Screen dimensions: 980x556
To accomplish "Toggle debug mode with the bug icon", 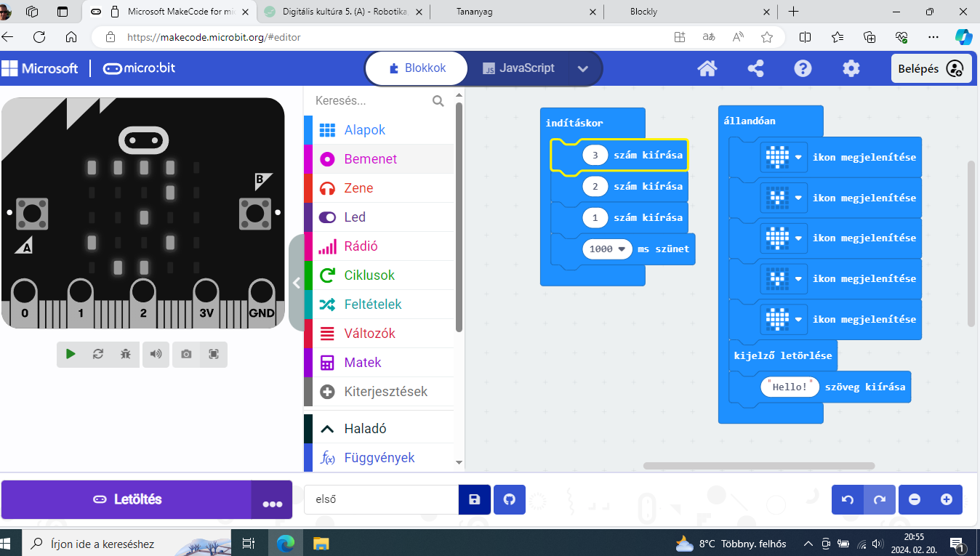I will [x=126, y=354].
